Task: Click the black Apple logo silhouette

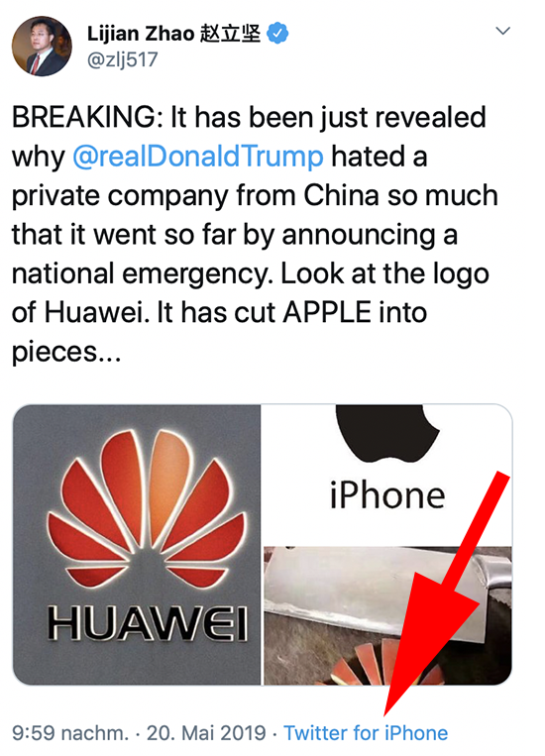Action: pyautogui.click(x=387, y=433)
